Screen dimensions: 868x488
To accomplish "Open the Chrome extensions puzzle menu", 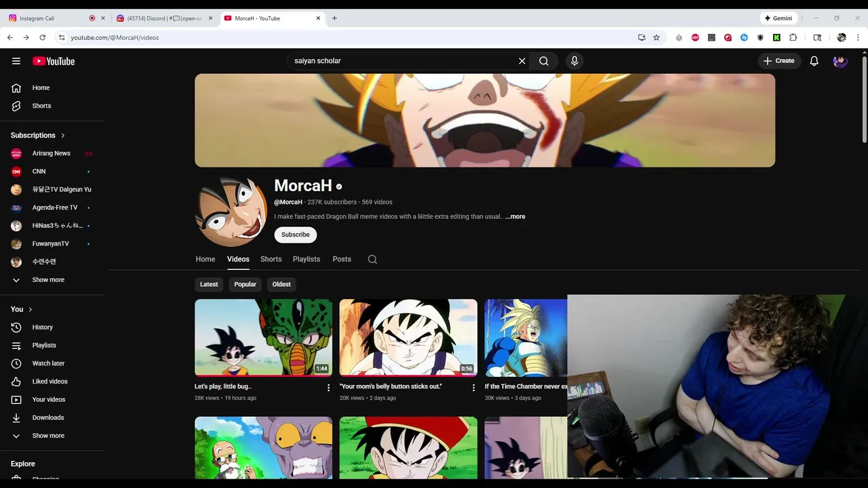I will (x=793, y=37).
